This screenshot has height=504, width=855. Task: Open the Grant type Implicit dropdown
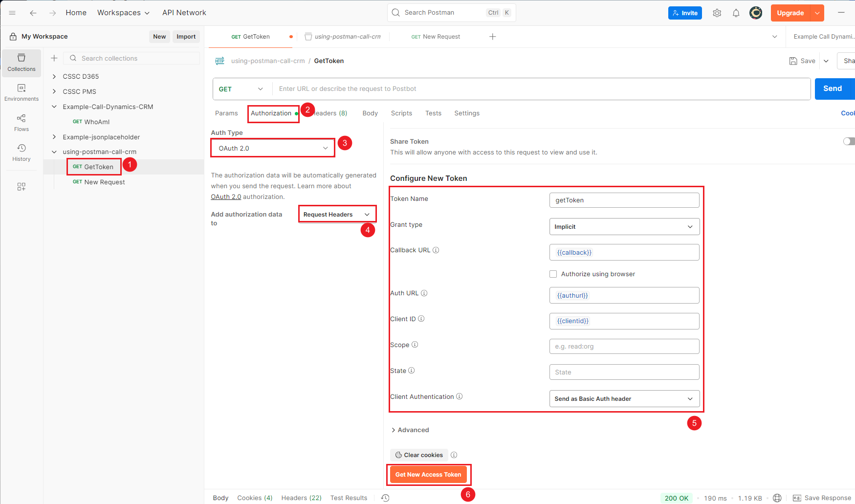624,227
